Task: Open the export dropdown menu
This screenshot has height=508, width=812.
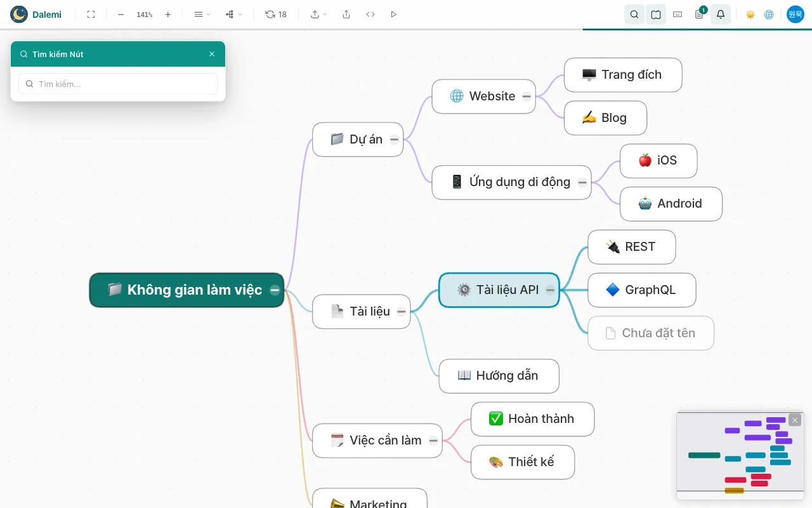Action: pyautogui.click(x=318, y=14)
